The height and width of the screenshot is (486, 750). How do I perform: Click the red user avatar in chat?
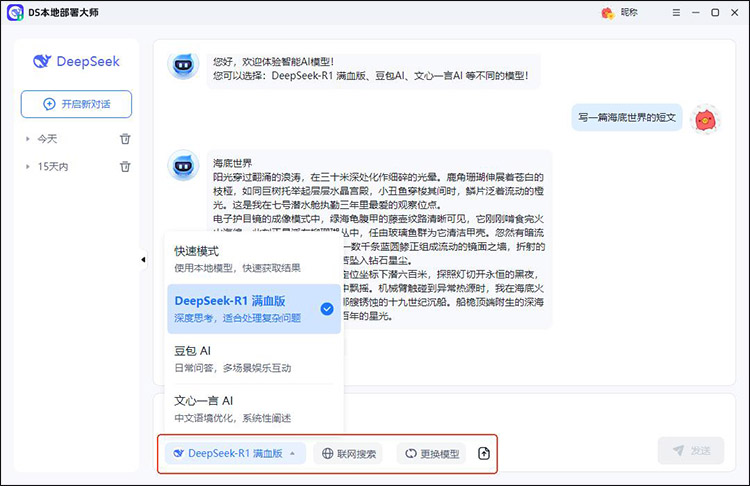pos(705,120)
